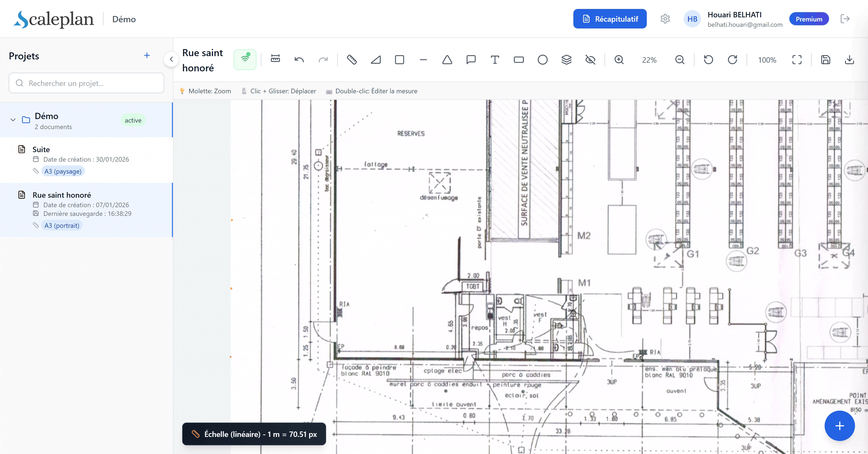Screen dimensions: 868x454
Task: Select the triangle angle tool
Action: click(376, 60)
